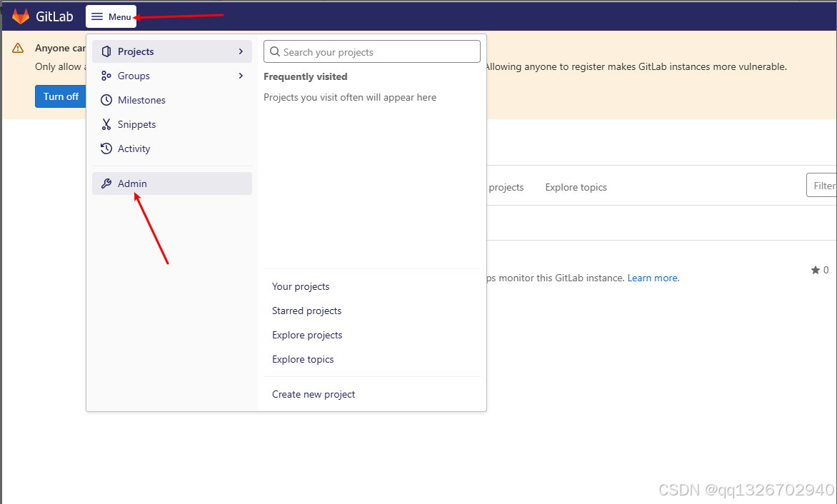Click Create new project link
This screenshot has height=504, width=837.
(x=314, y=394)
